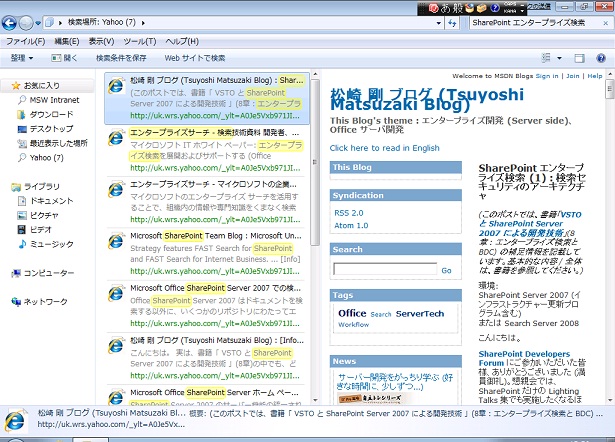Image resolution: width=615 pixels, height=442 pixels.
Task: Open SharePoint Developers Forum link
Action: (524, 358)
